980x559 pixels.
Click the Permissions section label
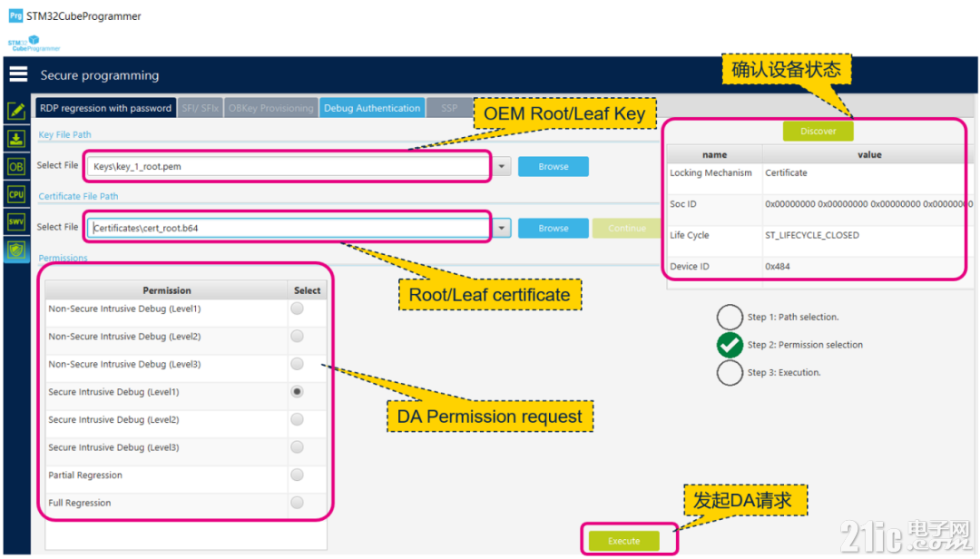[64, 258]
